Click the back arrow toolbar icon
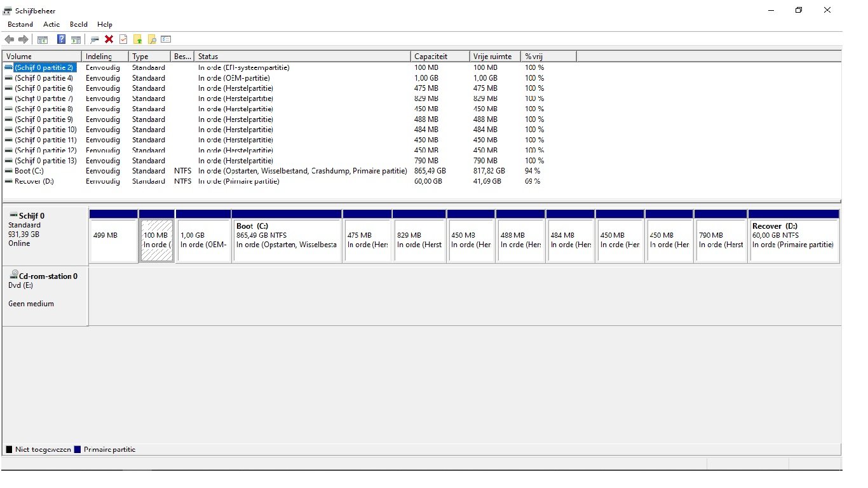 coord(10,39)
